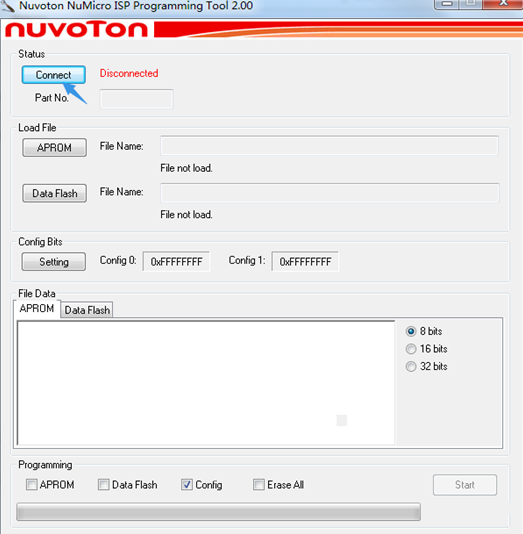
Task: Click the Part No. text field
Action: click(136, 99)
